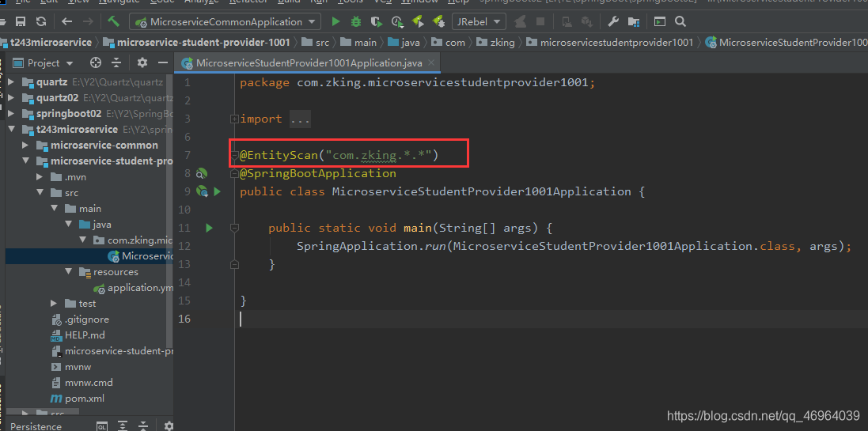Open the JRebel dropdown
The image size is (868, 431).
point(479,22)
